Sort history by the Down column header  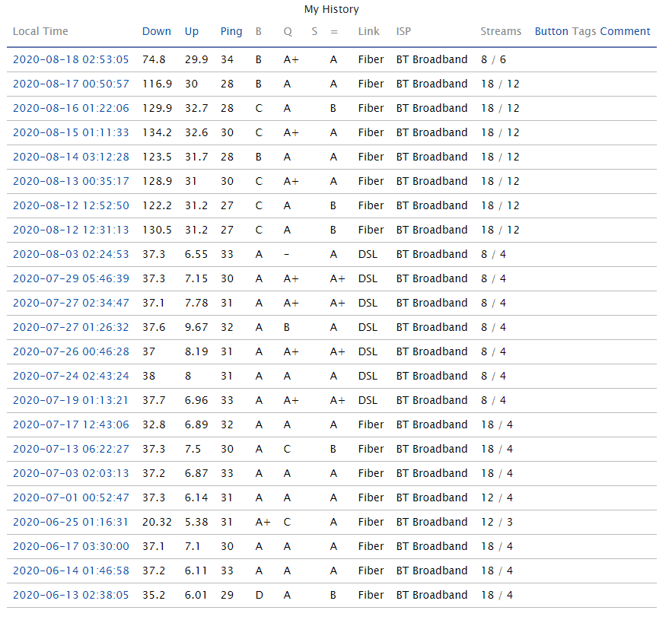(156, 31)
